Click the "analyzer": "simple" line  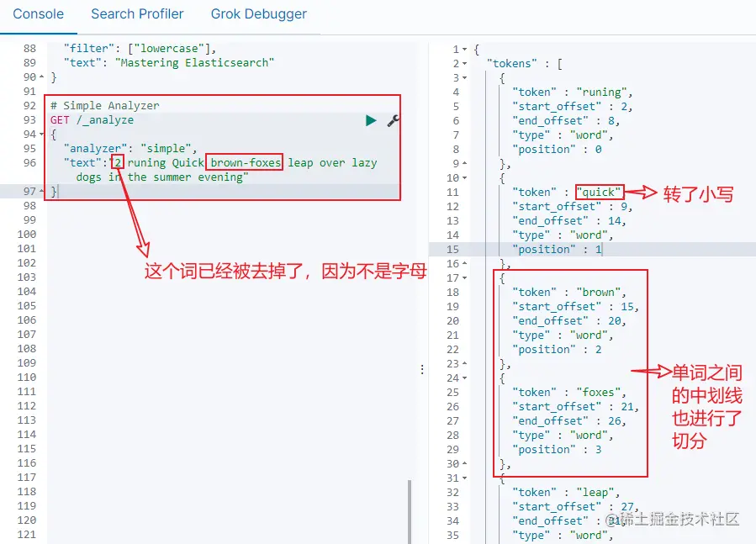(x=130, y=149)
